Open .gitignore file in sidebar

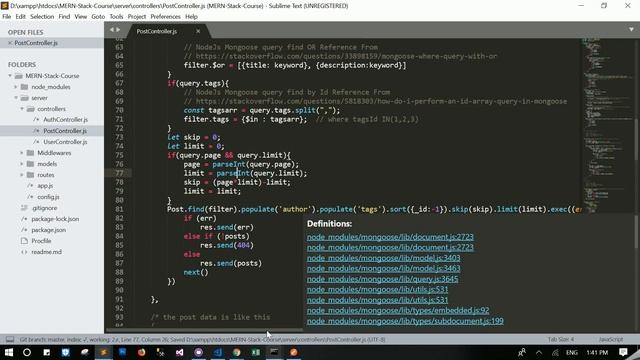pyautogui.click(x=44, y=208)
